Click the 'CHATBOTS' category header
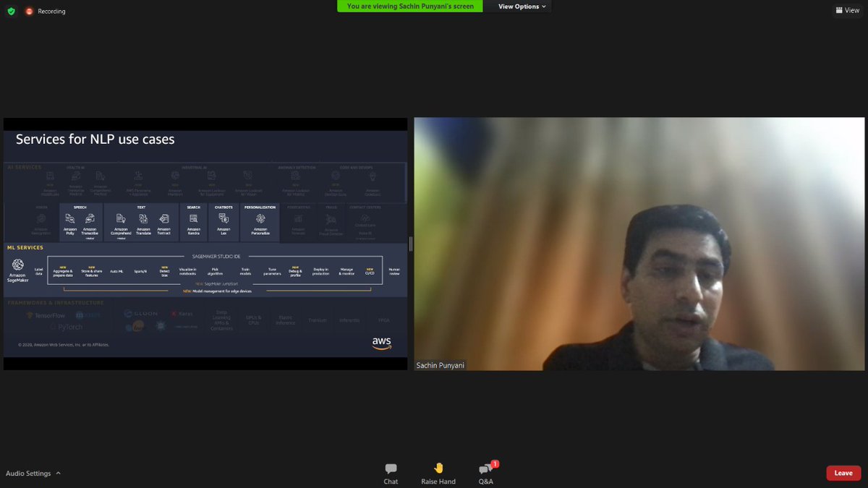868x488 pixels. [224, 207]
